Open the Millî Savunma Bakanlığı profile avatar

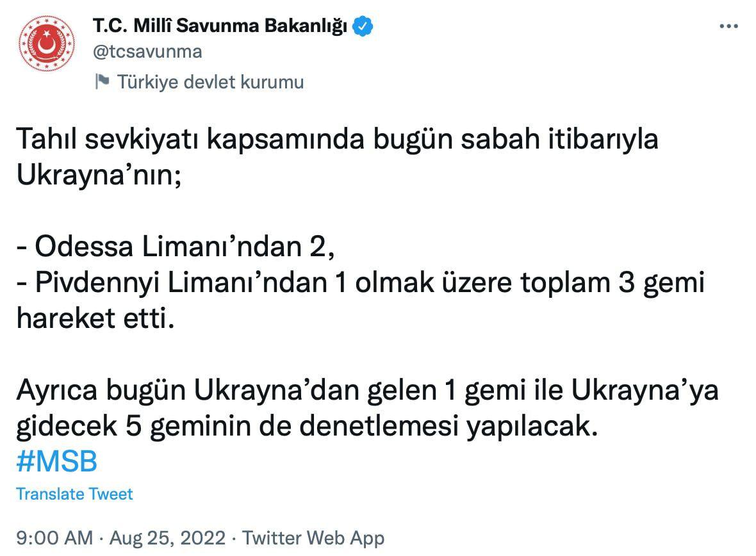tap(45, 43)
